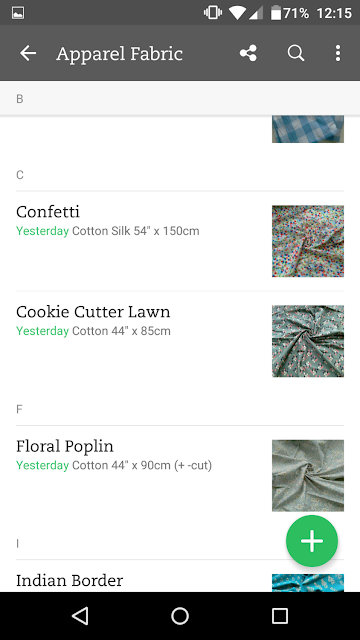
Task: Tap the Cookie Cutter Lawn fabric thumbnail
Action: pos(308,341)
